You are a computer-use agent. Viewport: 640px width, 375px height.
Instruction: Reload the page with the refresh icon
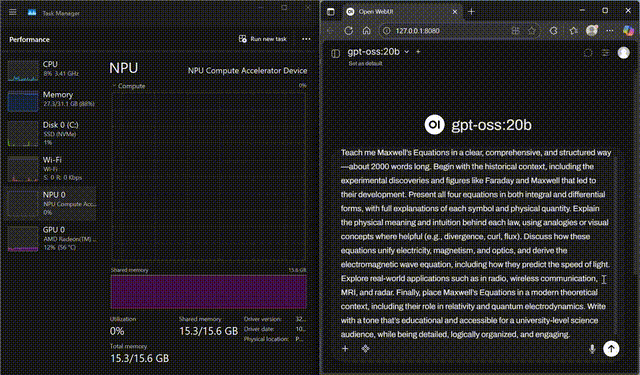[x=349, y=31]
